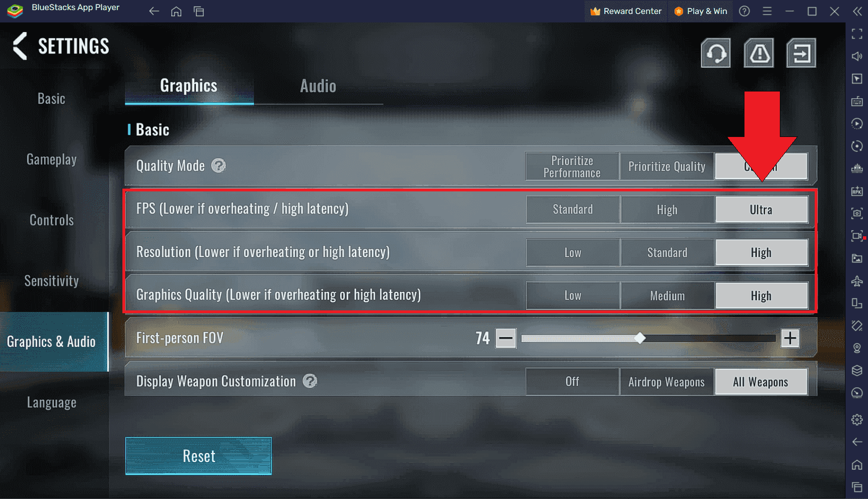Enter fullscreen via the sidebar fullscreen icon
Image resolution: width=868 pixels, height=499 pixels.
[x=857, y=34]
